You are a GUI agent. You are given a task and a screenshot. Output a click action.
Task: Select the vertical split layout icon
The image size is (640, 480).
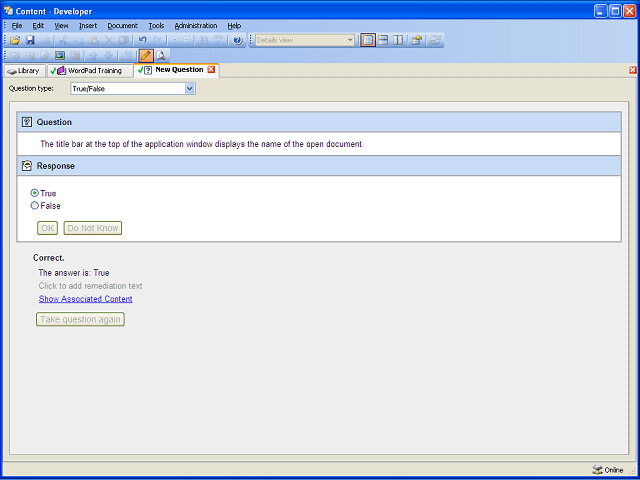(398, 40)
